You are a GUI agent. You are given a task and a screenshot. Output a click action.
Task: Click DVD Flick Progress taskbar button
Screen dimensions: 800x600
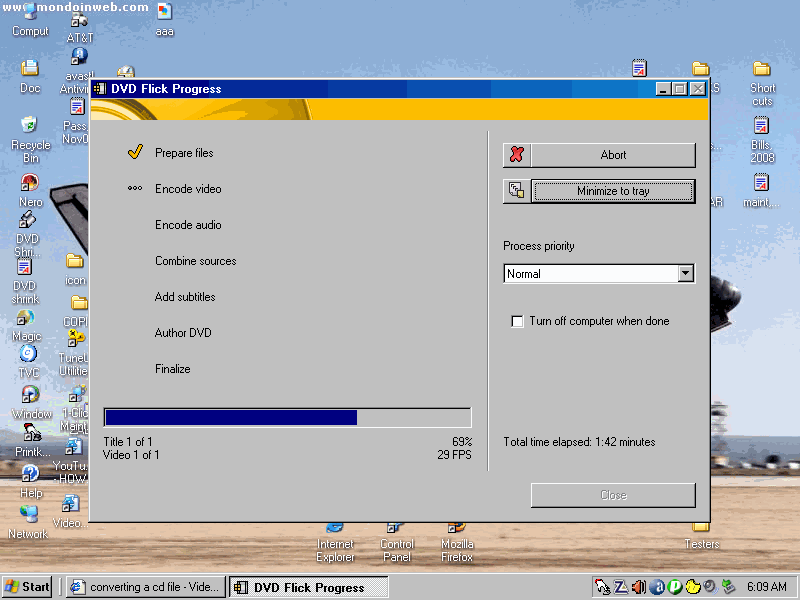click(x=308, y=587)
